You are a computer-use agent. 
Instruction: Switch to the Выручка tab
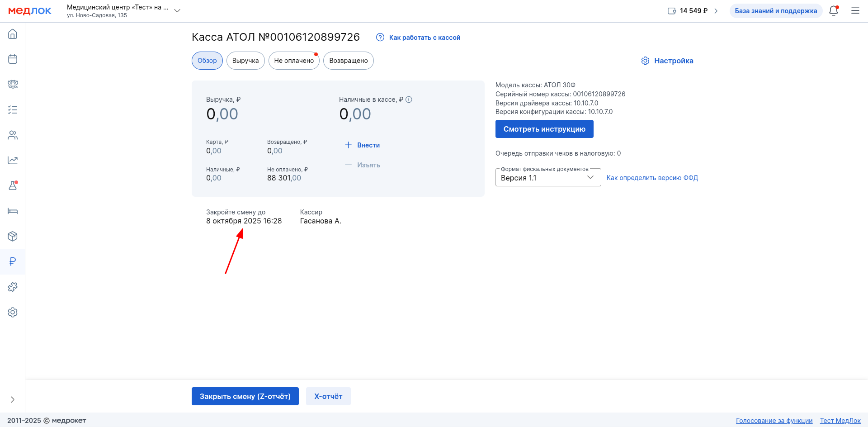click(x=245, y=61)
